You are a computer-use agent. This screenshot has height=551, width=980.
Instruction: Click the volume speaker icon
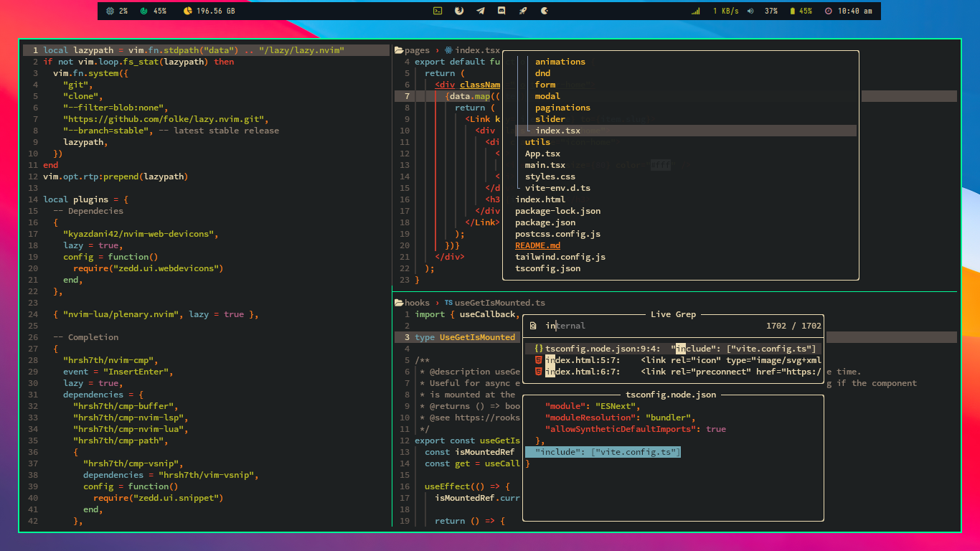click(750, 11)
